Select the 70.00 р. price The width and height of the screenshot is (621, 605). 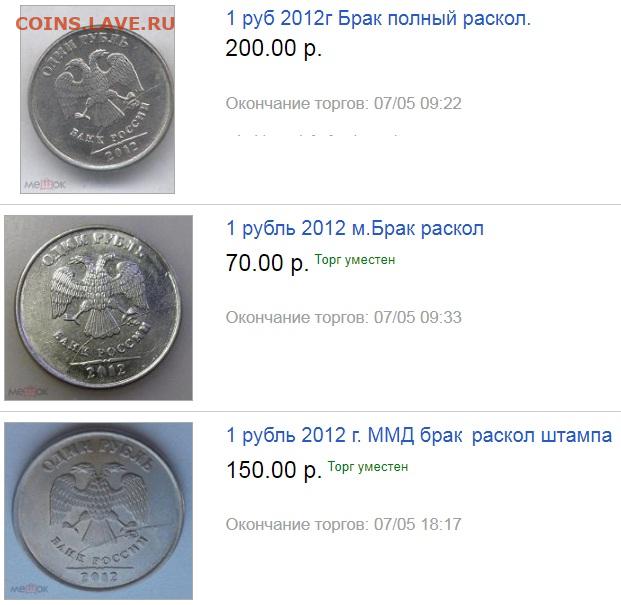tap(267, 263)
